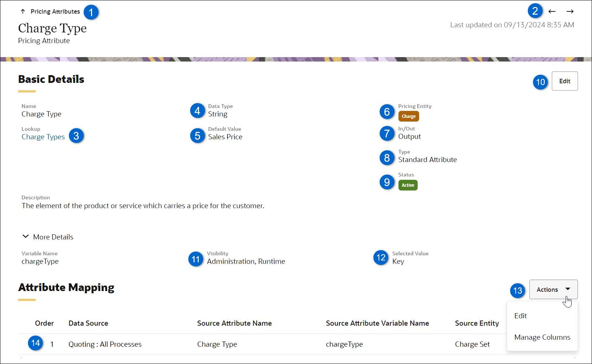Select Edit from the Actions menu

[x=520, y=316]
